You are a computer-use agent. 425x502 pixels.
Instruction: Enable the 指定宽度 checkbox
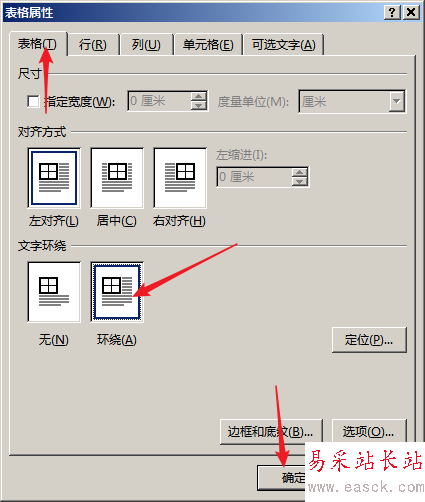pos(33,101)
